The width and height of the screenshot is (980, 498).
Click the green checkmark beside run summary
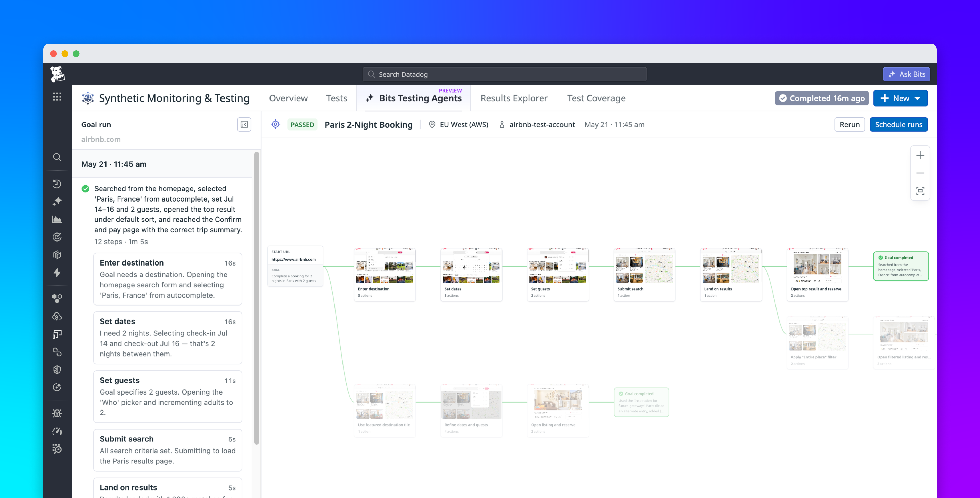(86, 189)
